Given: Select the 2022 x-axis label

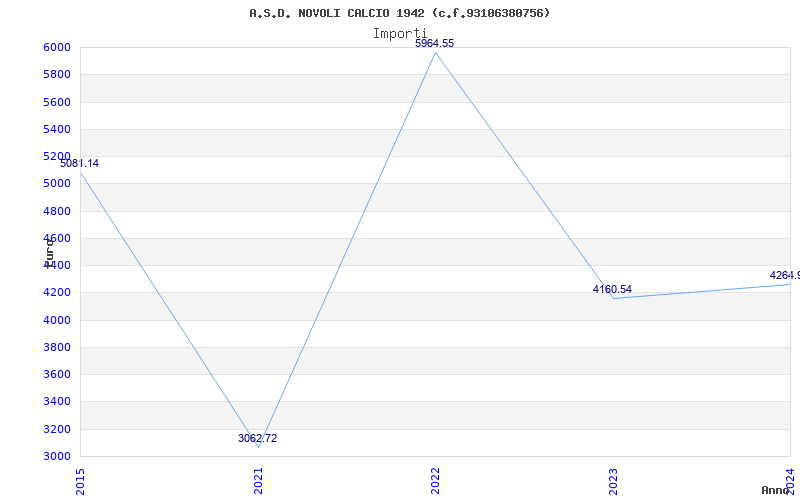Looking at the screenshot, I should point(435,481).
